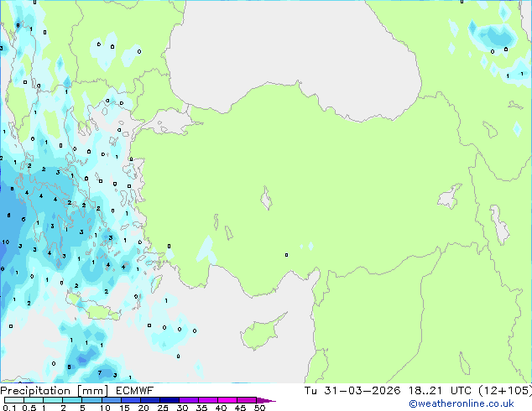532x411 pixels.
Task: Pick the 15–20 mm legend color swatch
Action: tap(131, 400)
